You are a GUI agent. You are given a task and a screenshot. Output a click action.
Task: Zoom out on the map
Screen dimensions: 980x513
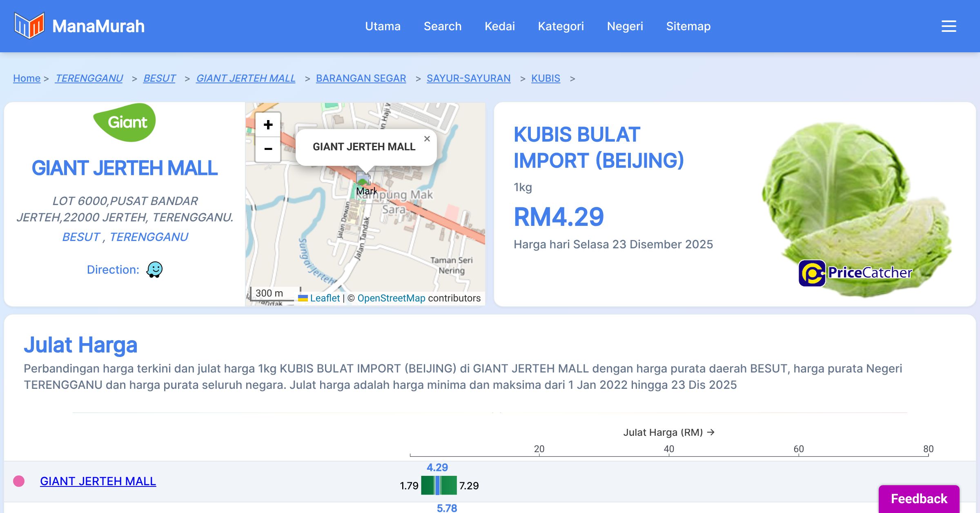[x=268, y=149]
